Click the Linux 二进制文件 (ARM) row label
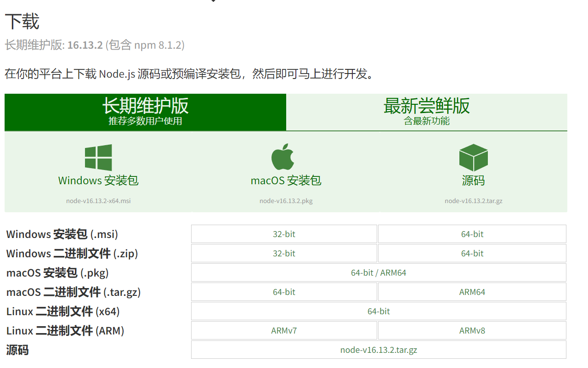Screen dimensions: 588x368 click(x=65, y=331)
